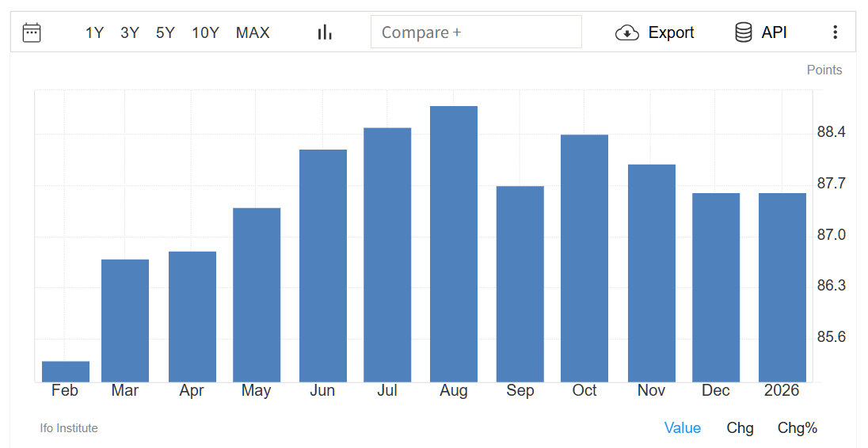Switch chart to Value view
This screenshot has height=448, width=868.
pos(682,428)
